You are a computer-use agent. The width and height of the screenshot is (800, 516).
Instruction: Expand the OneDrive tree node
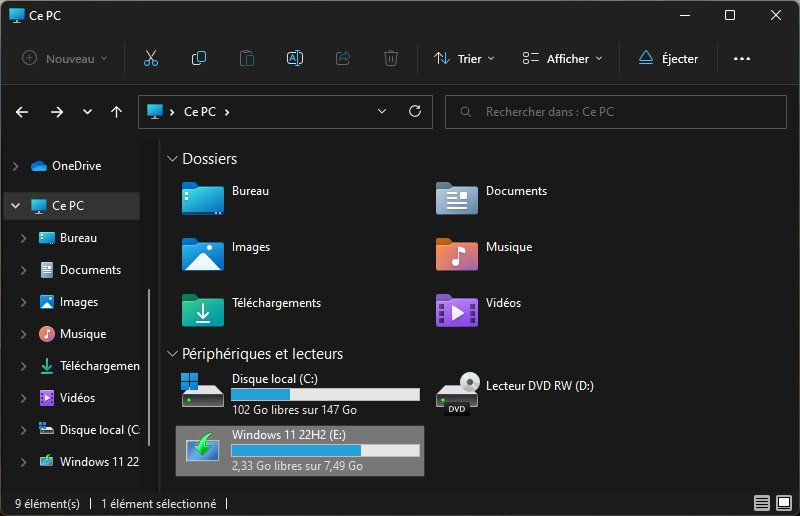(16, 166)
